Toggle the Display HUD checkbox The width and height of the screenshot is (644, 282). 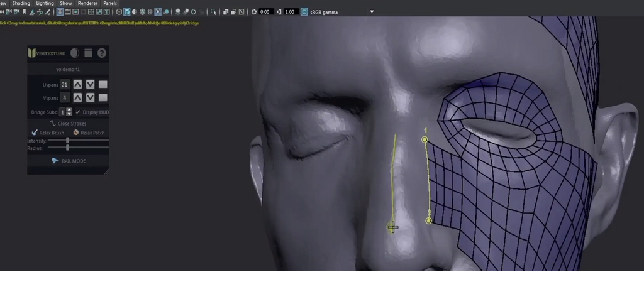point(78,112)
